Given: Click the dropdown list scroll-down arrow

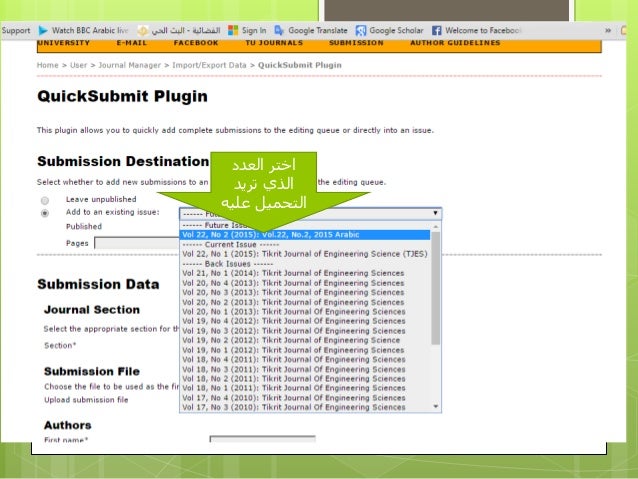Looking at the screenshot, I should 435,406.
